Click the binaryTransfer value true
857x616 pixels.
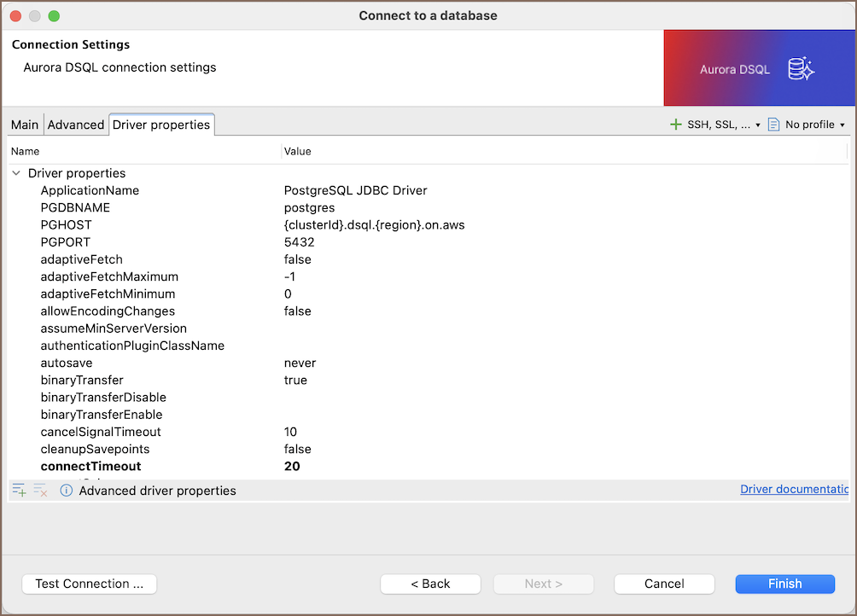point(295,381)
